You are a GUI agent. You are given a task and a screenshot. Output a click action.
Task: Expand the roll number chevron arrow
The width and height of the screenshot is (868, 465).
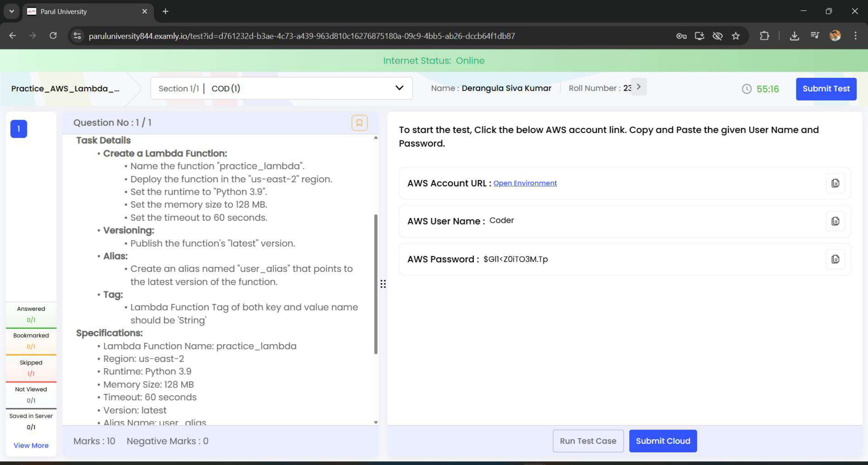click(639, 87)
